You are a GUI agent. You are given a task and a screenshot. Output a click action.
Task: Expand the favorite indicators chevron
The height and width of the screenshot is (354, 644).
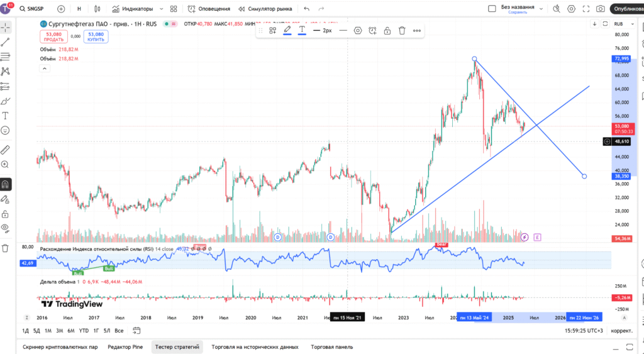click(161, 9)
